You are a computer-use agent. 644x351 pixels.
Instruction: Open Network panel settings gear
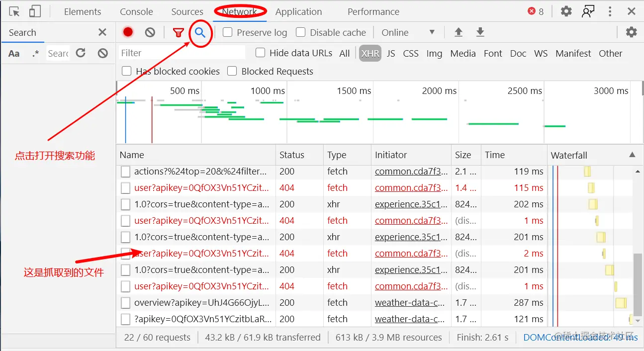click(631, 32)
